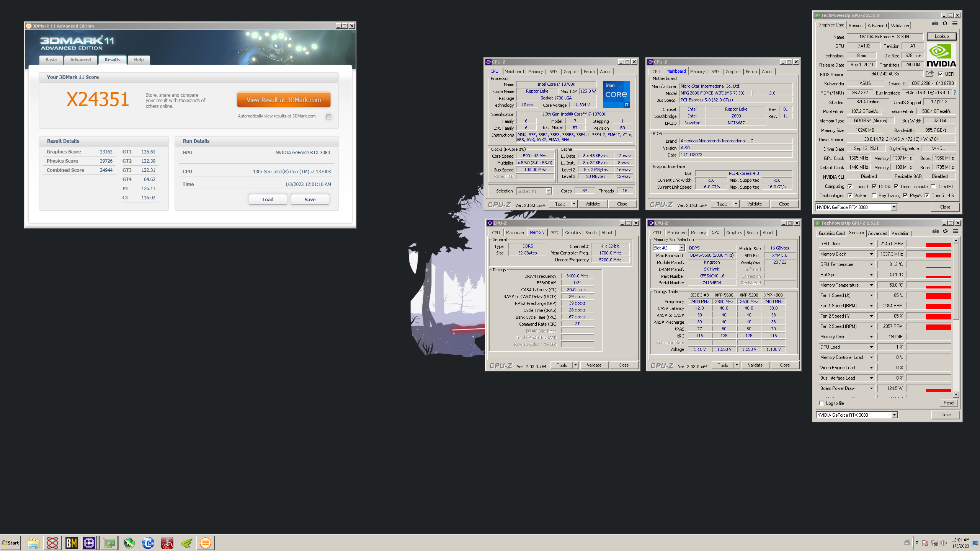The width and height of the screenshot is (980, 551).
Task: Click the NVIDIA logo in GPU-Z
Action: click(942, 55)
